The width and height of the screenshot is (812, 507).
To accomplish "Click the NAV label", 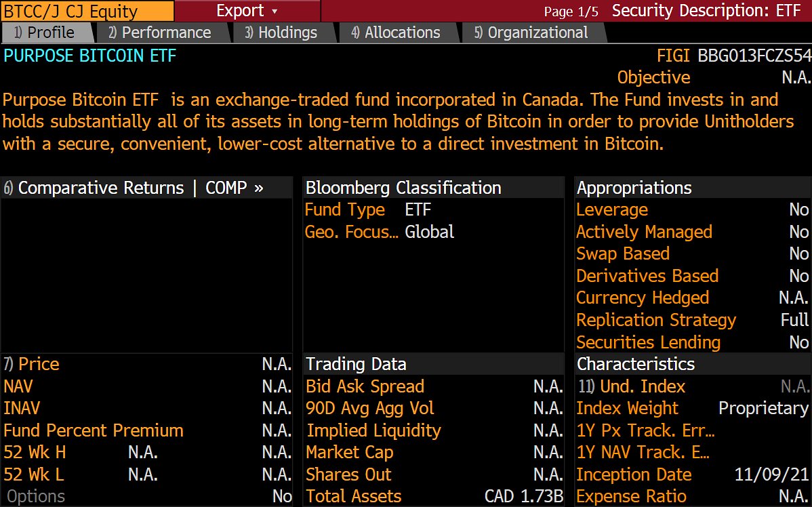I will [18, 386].
